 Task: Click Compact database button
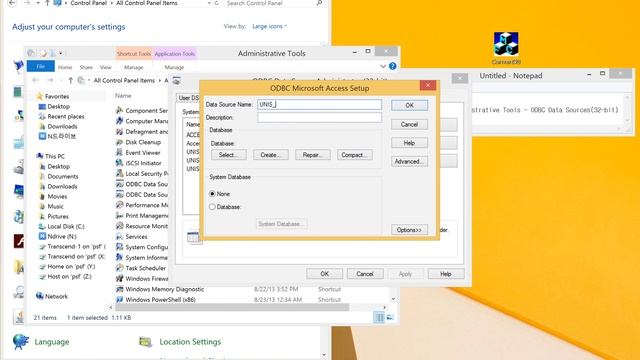click(x=355, y=155)
